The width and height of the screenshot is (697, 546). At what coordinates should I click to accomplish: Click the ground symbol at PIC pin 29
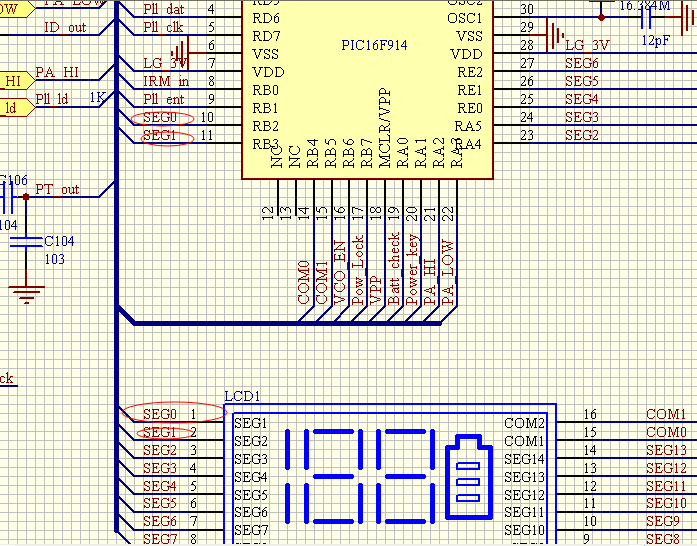pyautogui.click(x=554, y=35)
